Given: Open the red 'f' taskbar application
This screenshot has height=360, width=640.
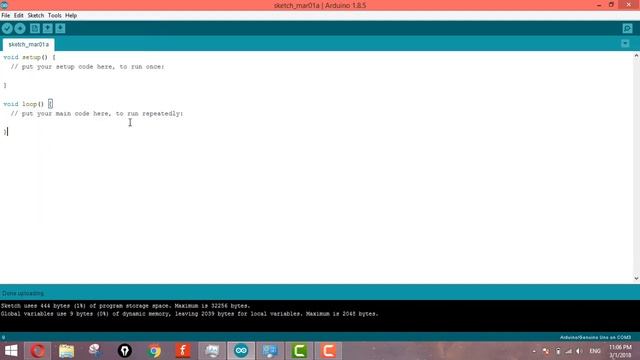Looking at the screenshot, I should (x=183, y=351).
